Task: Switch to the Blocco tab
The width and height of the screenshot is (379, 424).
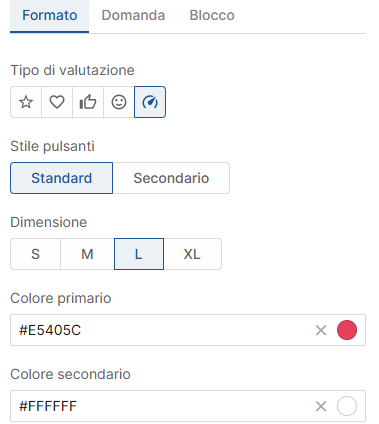Action: tap(212, 16)
